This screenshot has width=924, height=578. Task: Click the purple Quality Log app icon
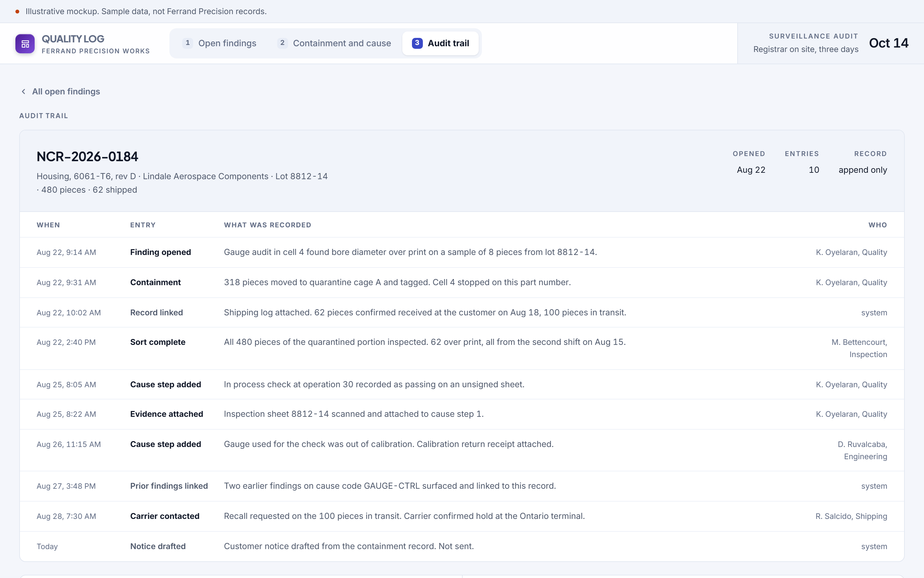point(25,44)
